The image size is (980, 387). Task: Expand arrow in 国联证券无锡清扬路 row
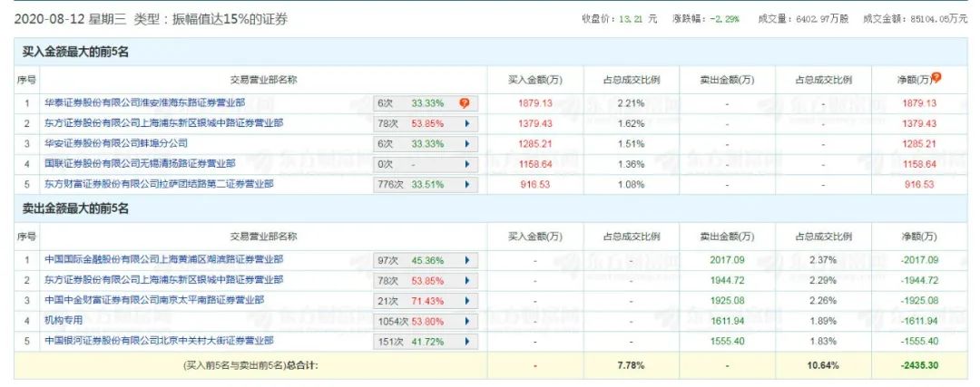tap(467, 164)
